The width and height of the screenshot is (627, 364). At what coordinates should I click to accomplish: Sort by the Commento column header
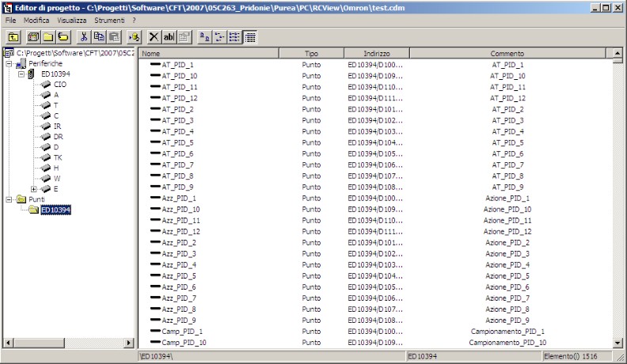pos(507,53)
